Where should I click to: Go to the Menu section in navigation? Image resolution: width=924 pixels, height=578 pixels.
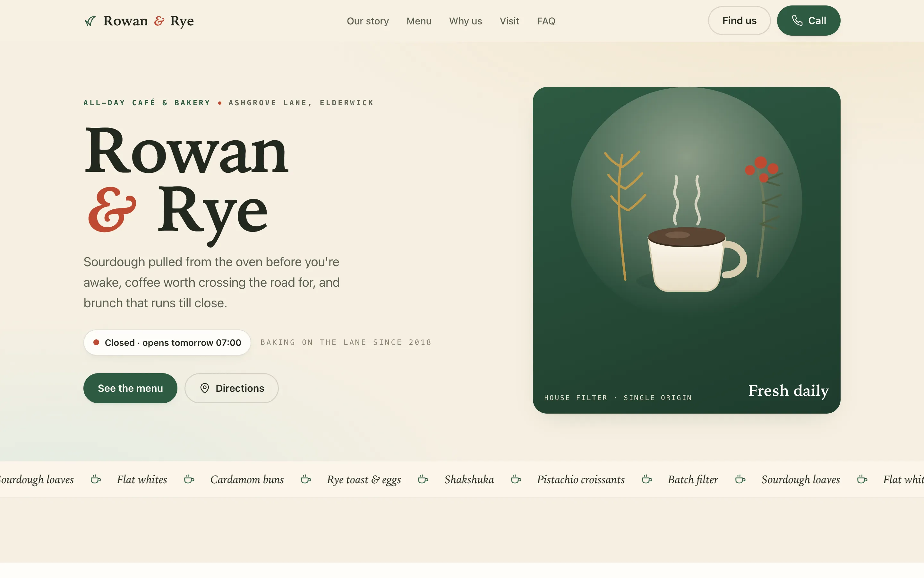(x=419, y=21)
